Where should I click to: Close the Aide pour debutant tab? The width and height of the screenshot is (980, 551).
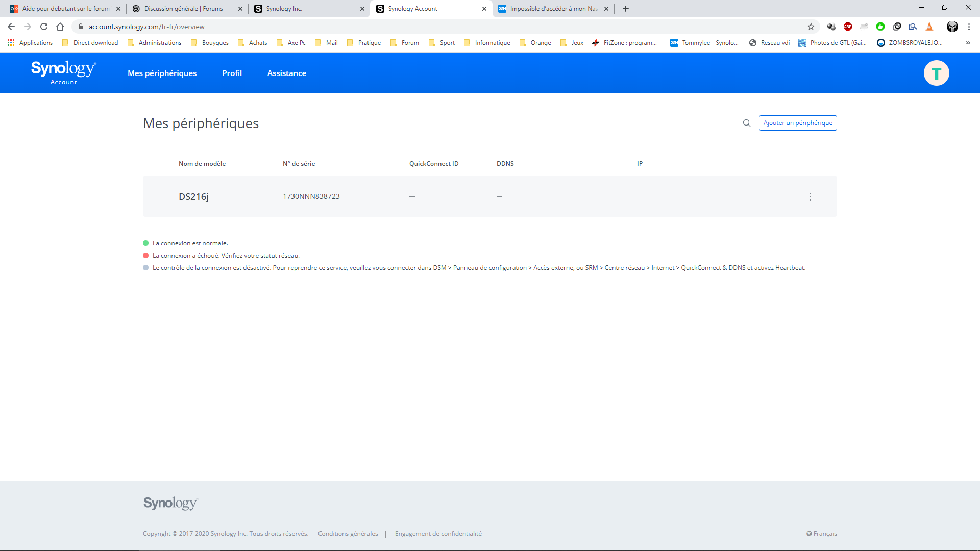118,9
